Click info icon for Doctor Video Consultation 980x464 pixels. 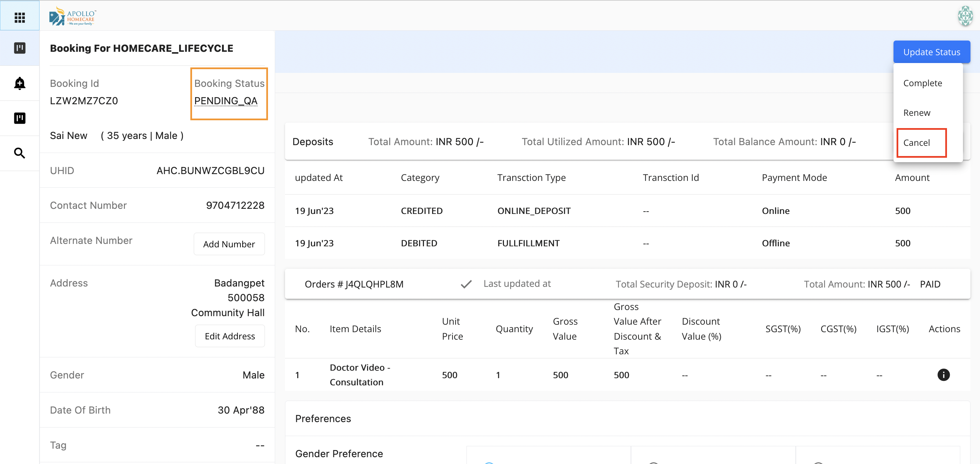(943, 374)
